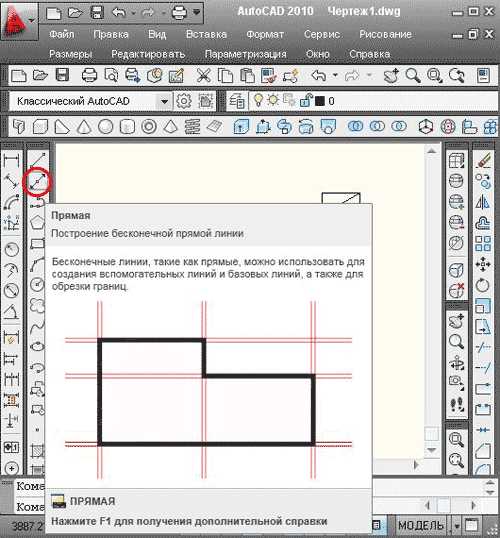Click the canvas vertical scrollbar up arrow

click(x=432, y=150)
